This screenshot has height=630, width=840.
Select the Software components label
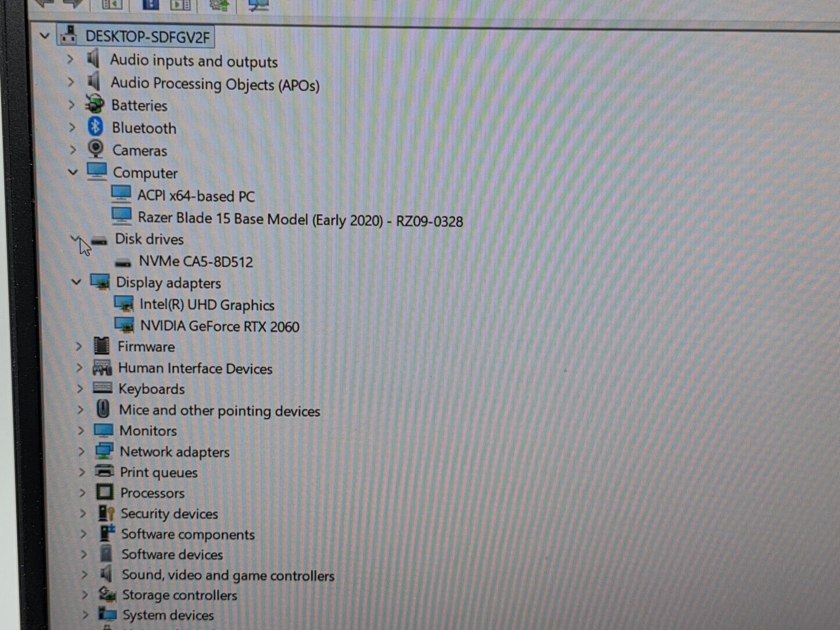[188, 534]
